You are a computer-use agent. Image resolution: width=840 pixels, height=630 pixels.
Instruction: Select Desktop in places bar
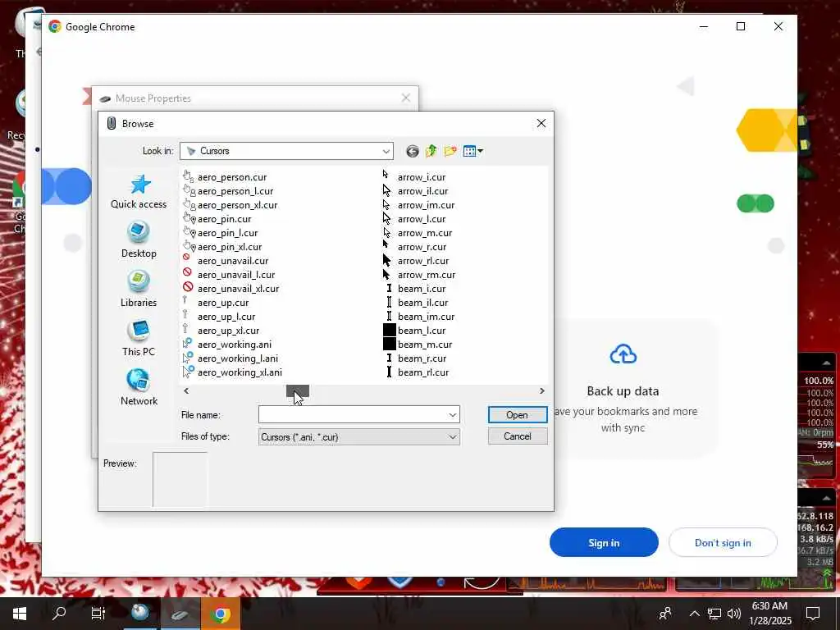139,240
